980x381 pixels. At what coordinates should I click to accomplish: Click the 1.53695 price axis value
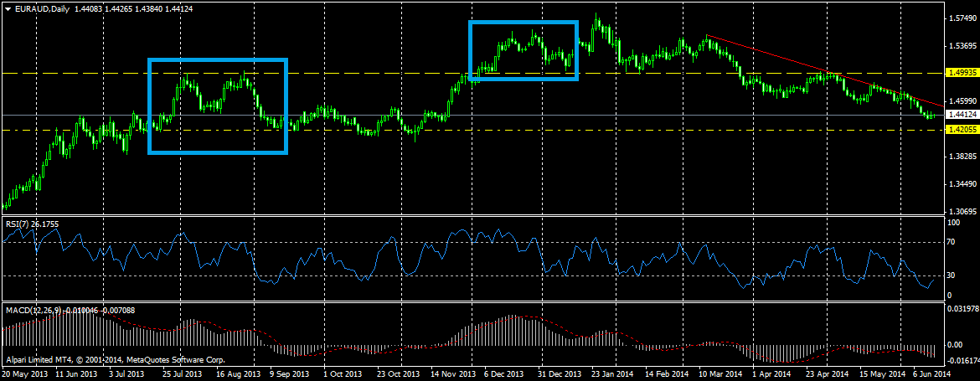(962, 45)
